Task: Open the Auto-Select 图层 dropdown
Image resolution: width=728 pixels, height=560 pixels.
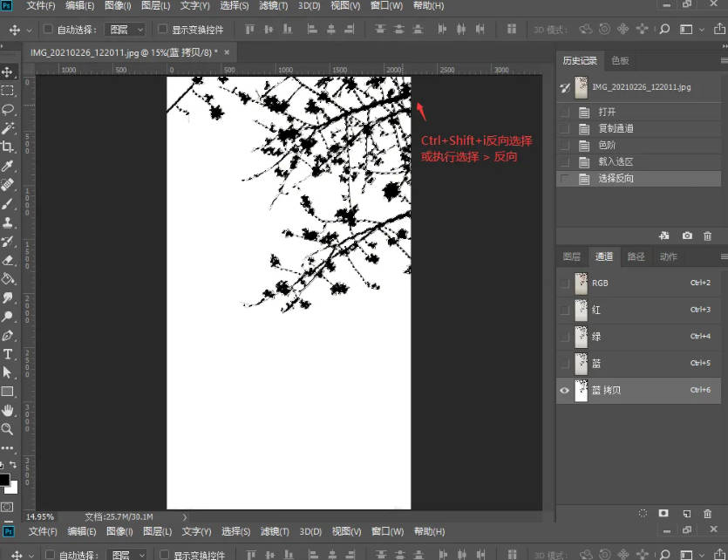Action: point(125,30)
